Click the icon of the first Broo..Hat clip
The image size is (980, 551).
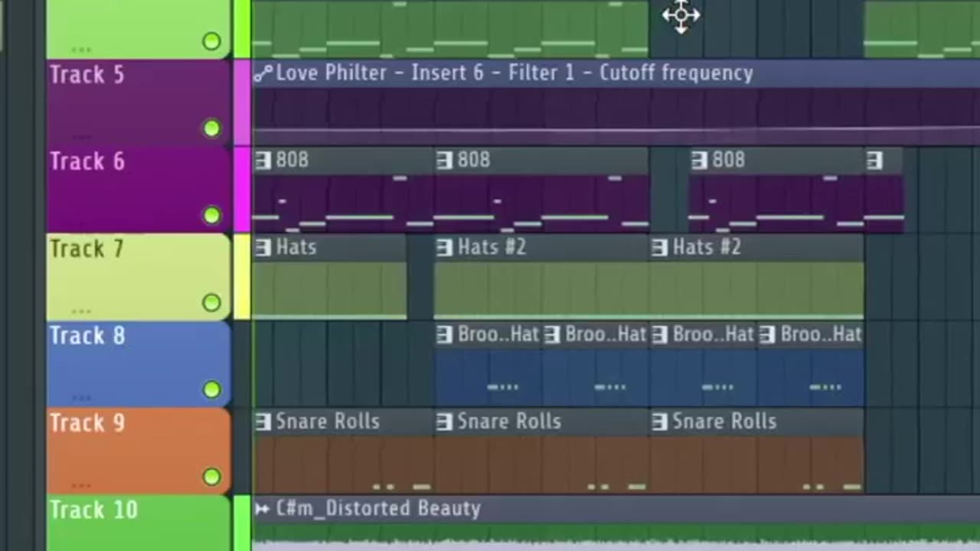[445, 334]
